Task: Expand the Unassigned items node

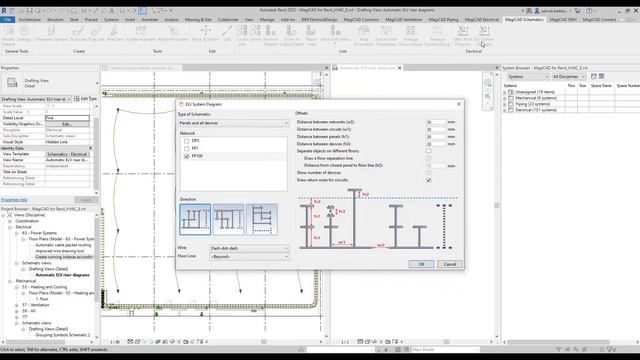Action: point(504,93)
